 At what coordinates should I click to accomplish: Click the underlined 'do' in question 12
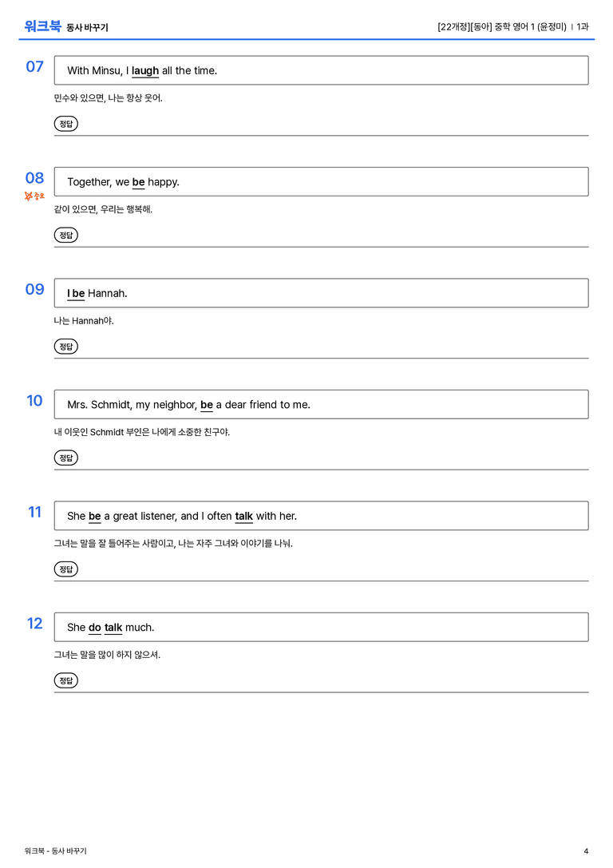pos(95,627)
